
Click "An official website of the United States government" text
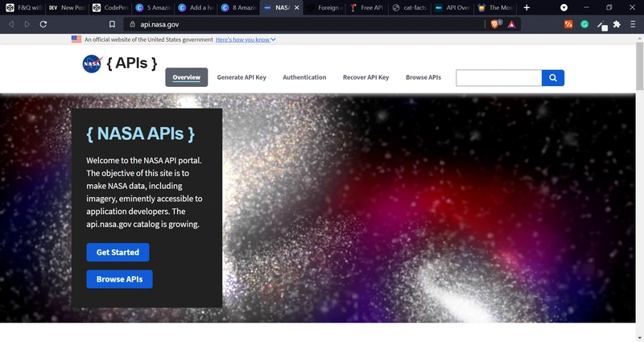(149, 39)
